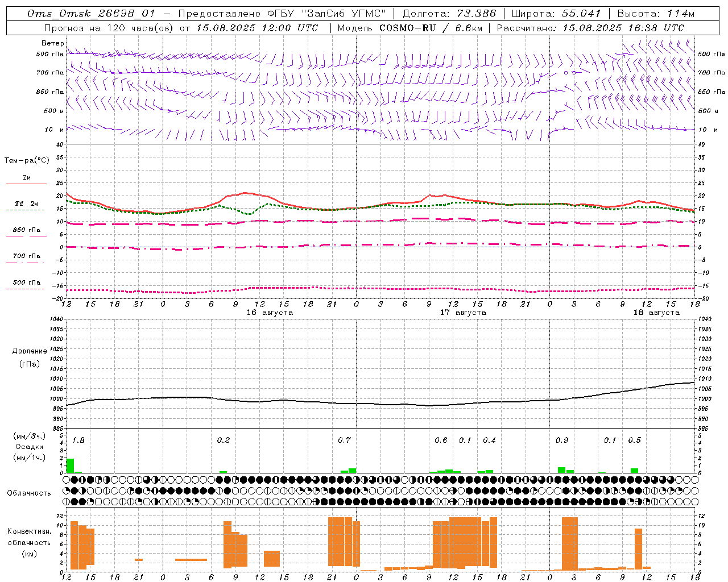Select the text ФГБУ "ЗапСиб УГМС" in header

point(327,14)
